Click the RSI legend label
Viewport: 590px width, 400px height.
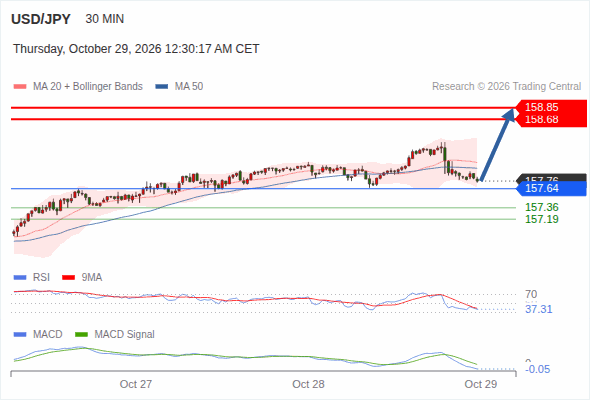click(x=41, y=278)
